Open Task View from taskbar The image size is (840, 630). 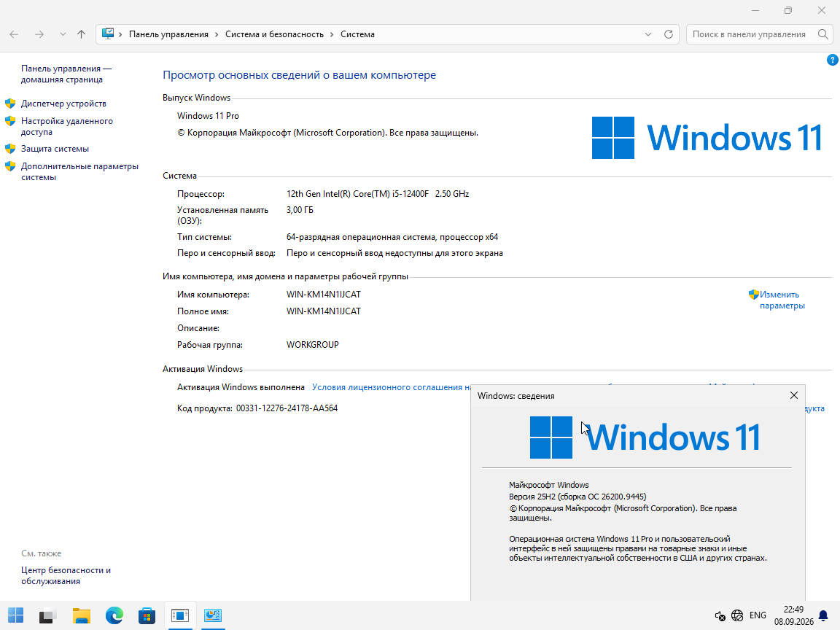pyautogui.click(x=48, y=615)
